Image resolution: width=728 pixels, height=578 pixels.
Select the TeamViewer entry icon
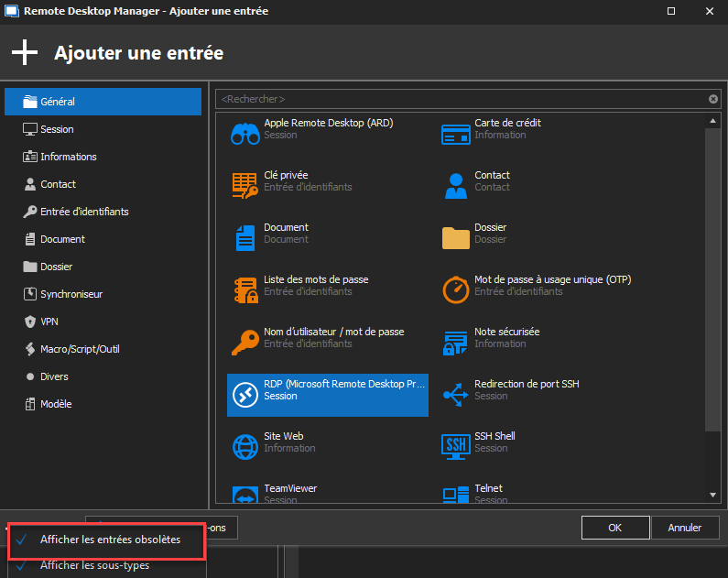click(x=244, y=496)
